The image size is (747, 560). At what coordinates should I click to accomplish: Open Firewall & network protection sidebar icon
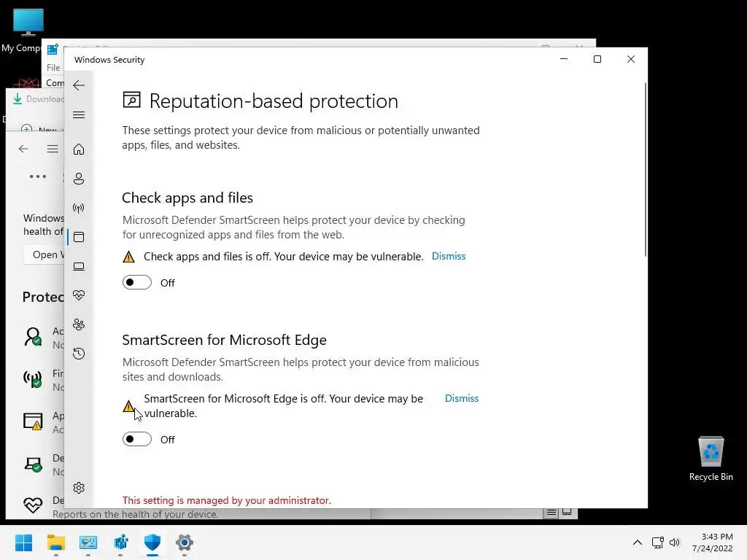[x=79, y=208]
